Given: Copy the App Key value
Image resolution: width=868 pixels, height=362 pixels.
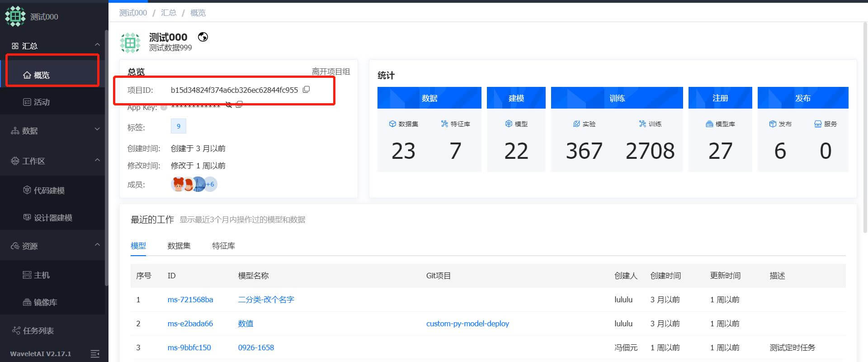Looking at the screenshot, I should point(239,105).
